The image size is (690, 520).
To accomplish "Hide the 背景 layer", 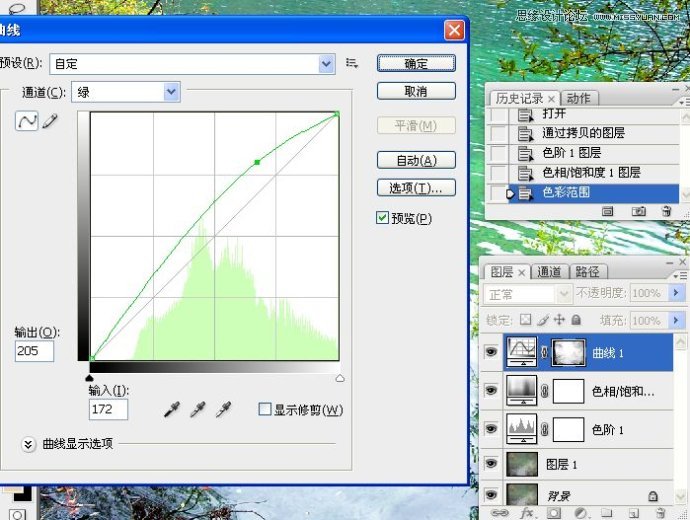I will click(x=491, y=495).
